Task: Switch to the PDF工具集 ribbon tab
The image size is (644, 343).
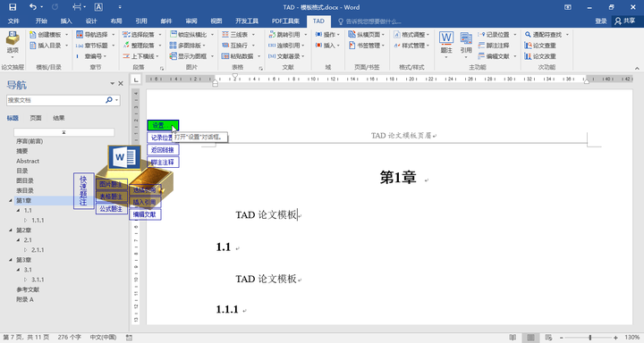Action: coord(285,21)
